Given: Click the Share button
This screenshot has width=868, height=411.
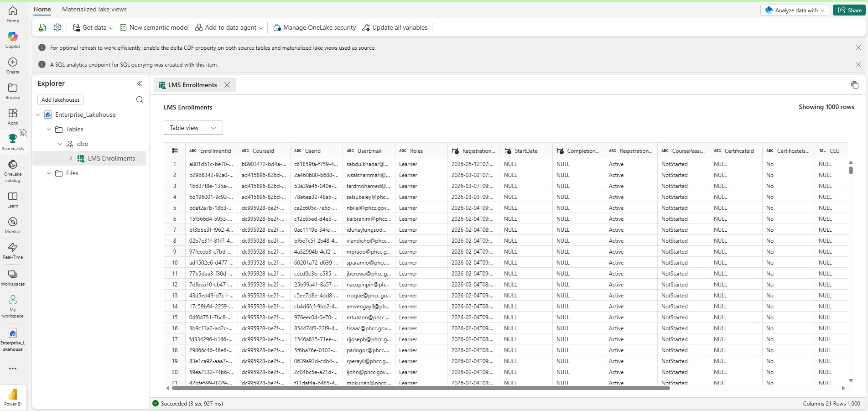Looking at the screenshot, I should 849,10.
